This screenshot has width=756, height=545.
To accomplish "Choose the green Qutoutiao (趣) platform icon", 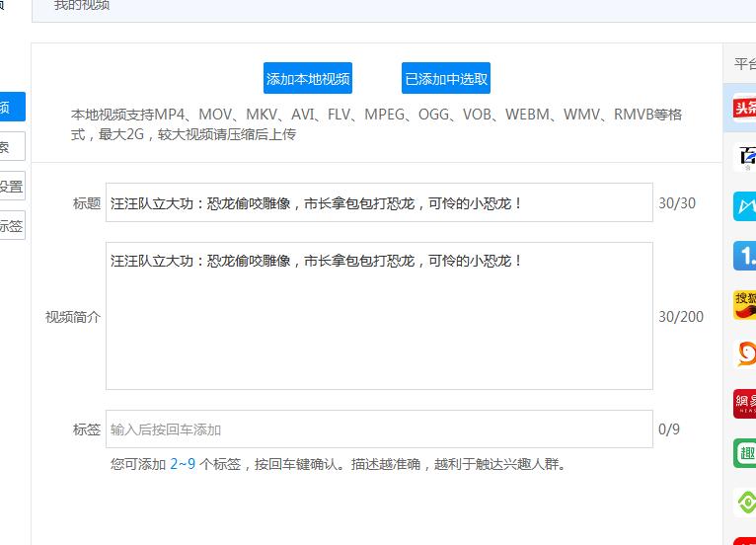I will pos(744,452).
